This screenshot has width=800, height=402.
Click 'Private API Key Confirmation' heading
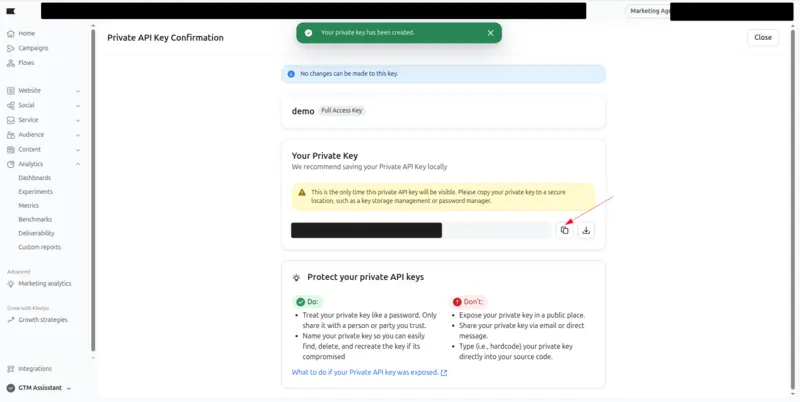point(165,38)
